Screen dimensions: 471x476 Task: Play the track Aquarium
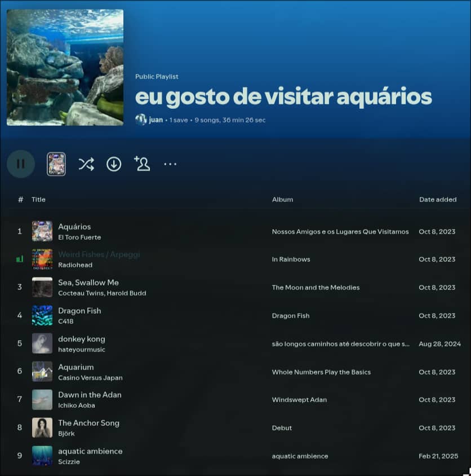pyautogui.click(x=76, y=367)
